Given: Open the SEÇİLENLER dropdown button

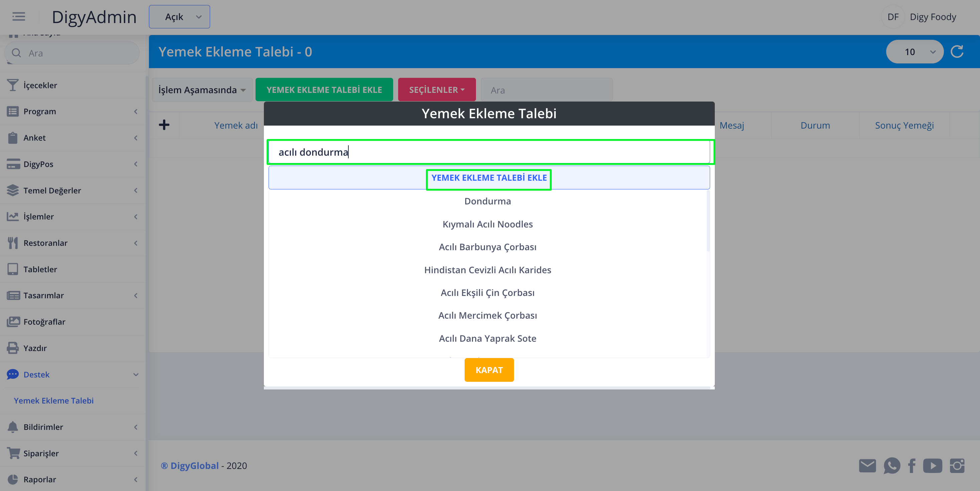Looking at the screenshot, I should (436, 90).
